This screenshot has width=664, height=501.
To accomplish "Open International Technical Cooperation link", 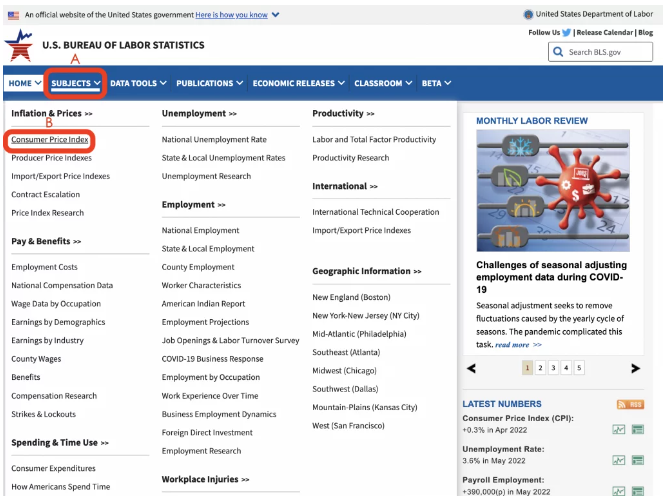I will [376, 212].
